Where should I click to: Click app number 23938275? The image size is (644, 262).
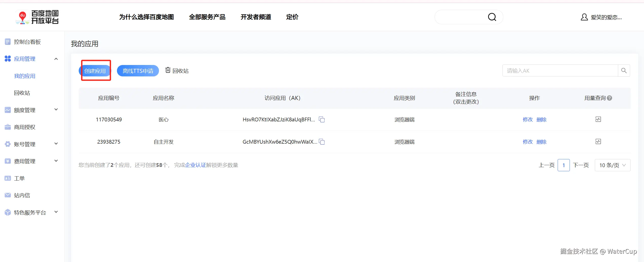tap(109, 142)
